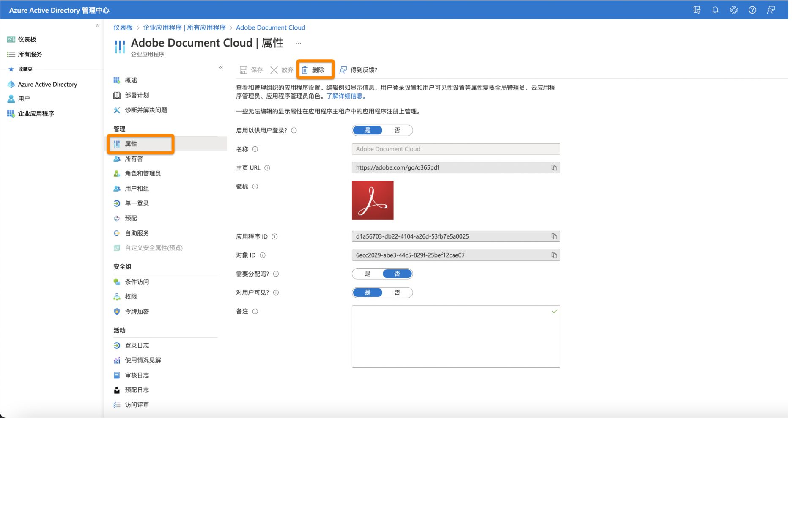812x510 pixels.
Task: Show info tooltip for 名称
Action: (x=255, y=149)
